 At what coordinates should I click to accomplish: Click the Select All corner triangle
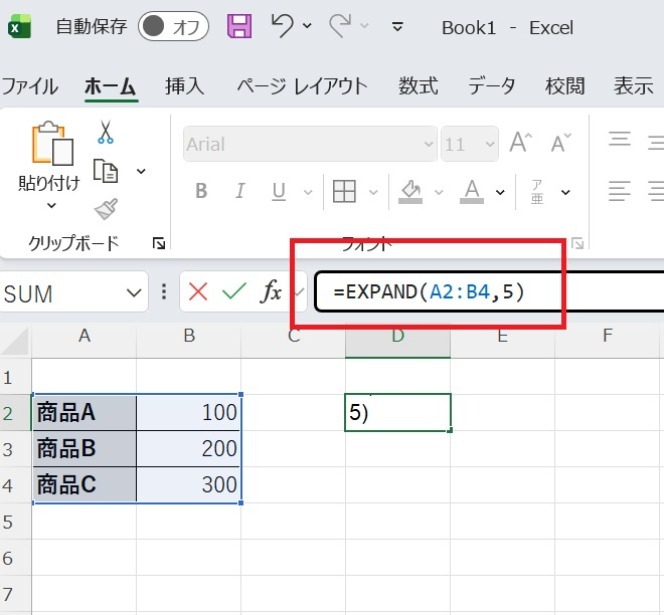click(16, 342)
